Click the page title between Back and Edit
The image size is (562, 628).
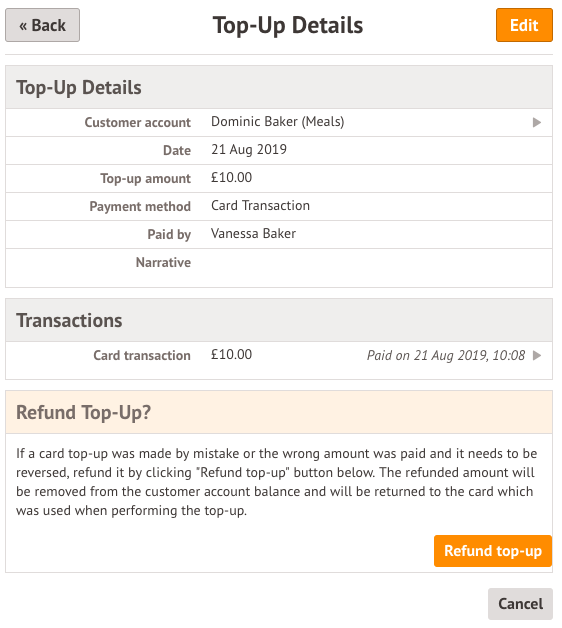point(288,25)
